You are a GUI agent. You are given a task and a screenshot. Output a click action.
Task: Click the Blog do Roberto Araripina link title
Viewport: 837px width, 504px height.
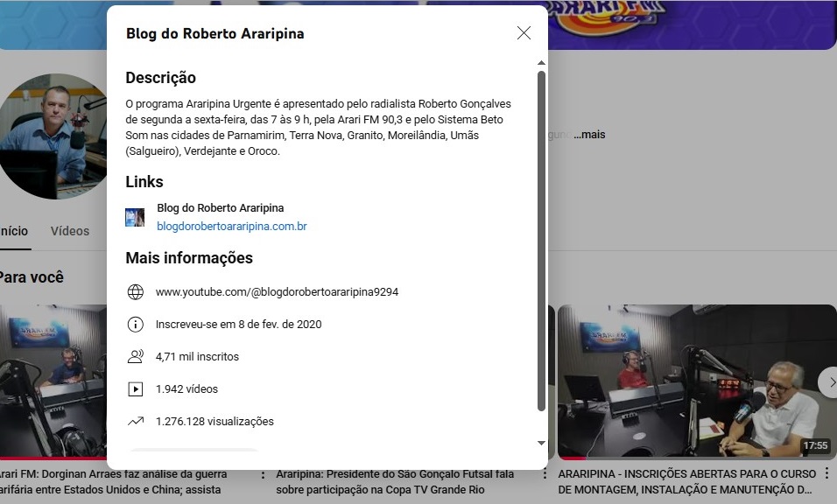pos(221,208)
